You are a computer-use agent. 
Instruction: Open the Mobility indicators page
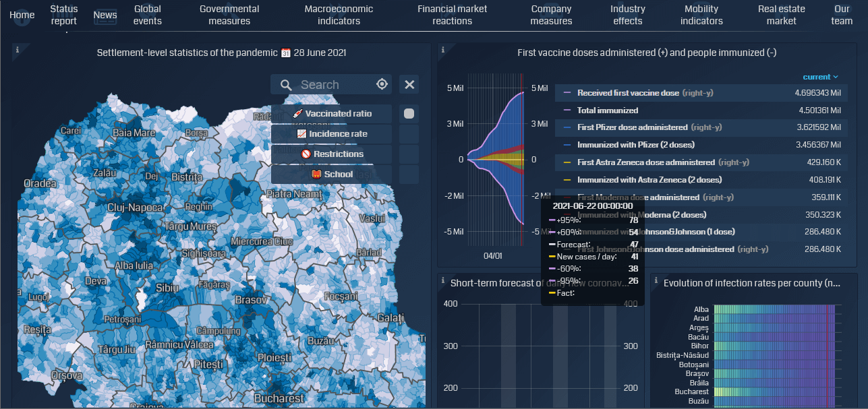701,15
